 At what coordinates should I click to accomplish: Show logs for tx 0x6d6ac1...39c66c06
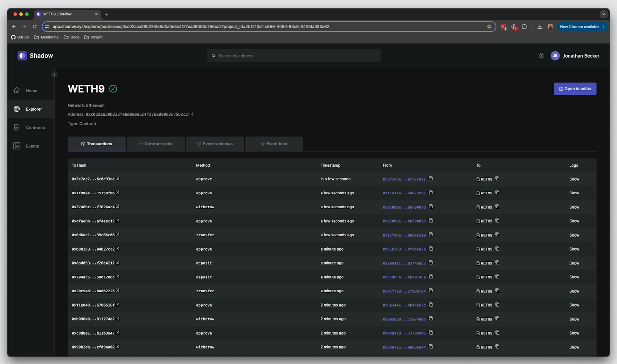[574, 235]
